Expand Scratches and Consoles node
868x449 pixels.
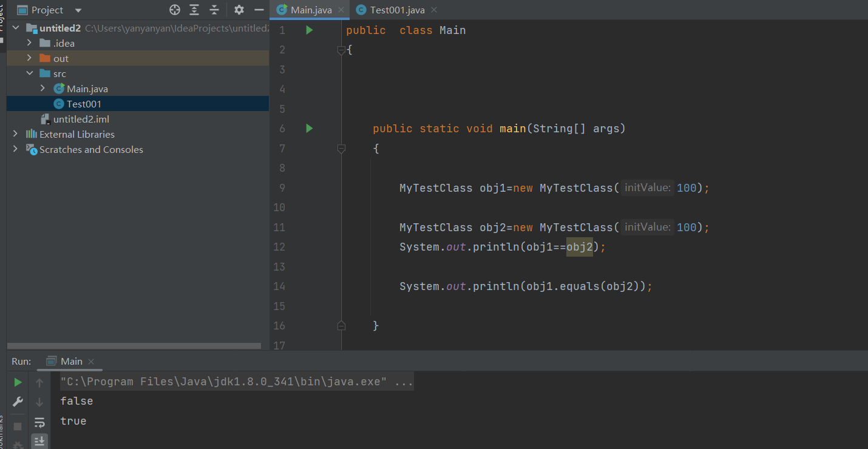pyautogui.click(x=16, y=149)
